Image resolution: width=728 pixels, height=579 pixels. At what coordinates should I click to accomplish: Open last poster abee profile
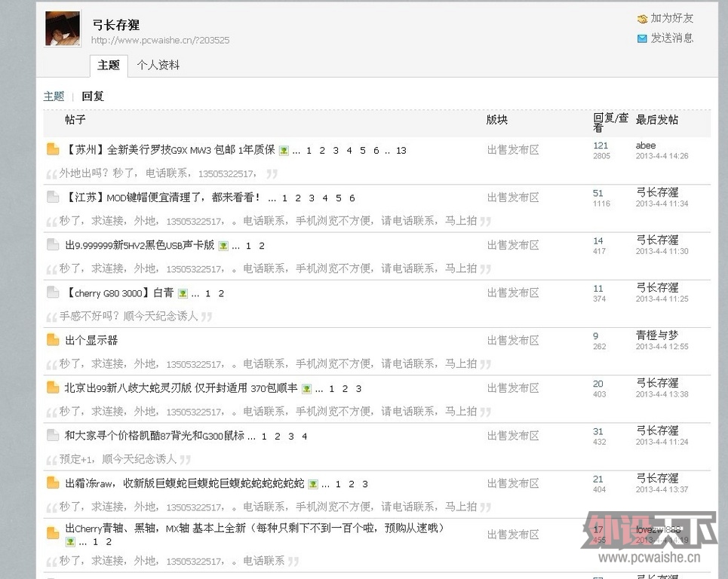pyautogui.click(x=646, y=146)
